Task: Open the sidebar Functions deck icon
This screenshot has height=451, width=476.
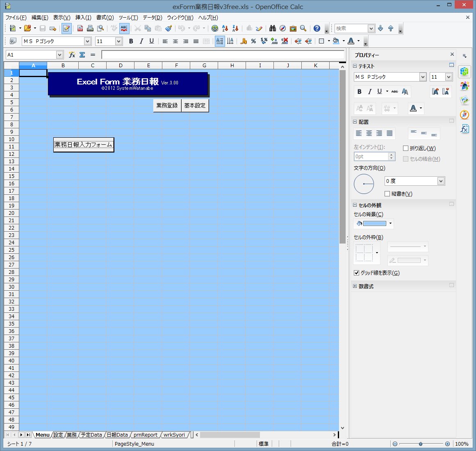Action: point(465,129)
